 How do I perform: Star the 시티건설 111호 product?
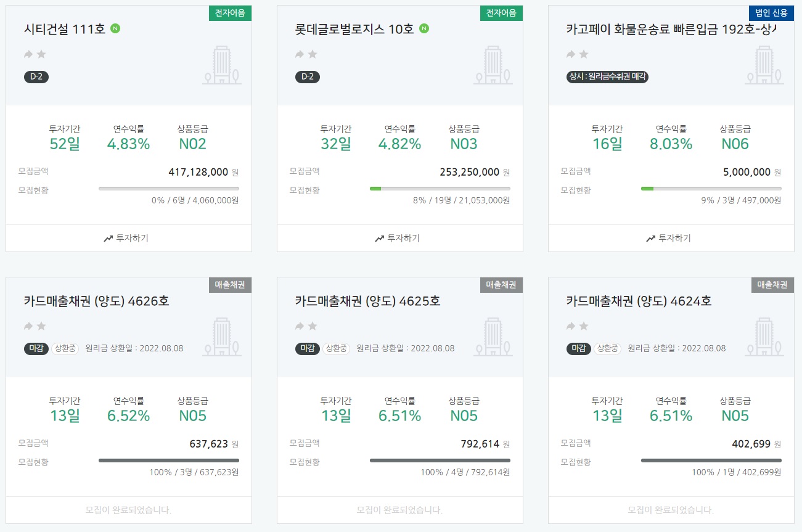tap(41, 54)
